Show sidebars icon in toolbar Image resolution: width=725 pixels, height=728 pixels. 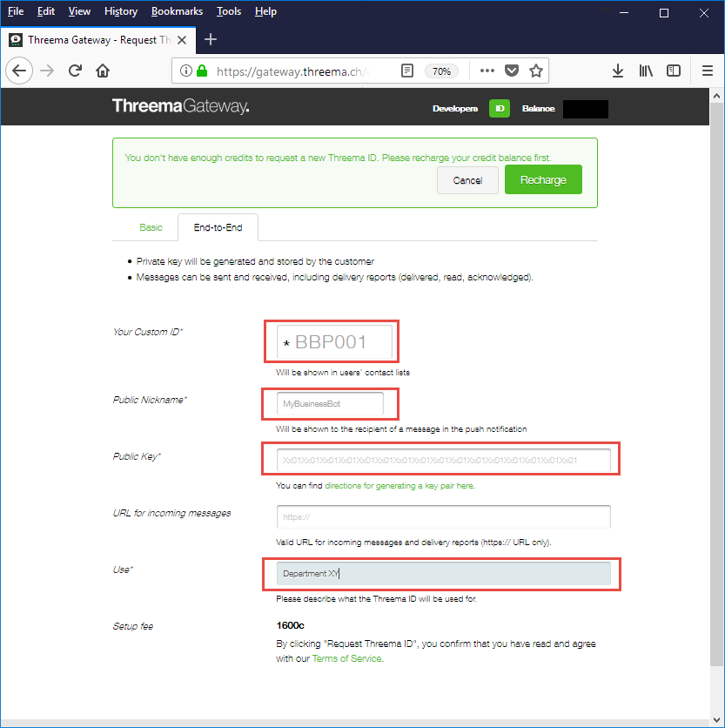click(674, 71)
